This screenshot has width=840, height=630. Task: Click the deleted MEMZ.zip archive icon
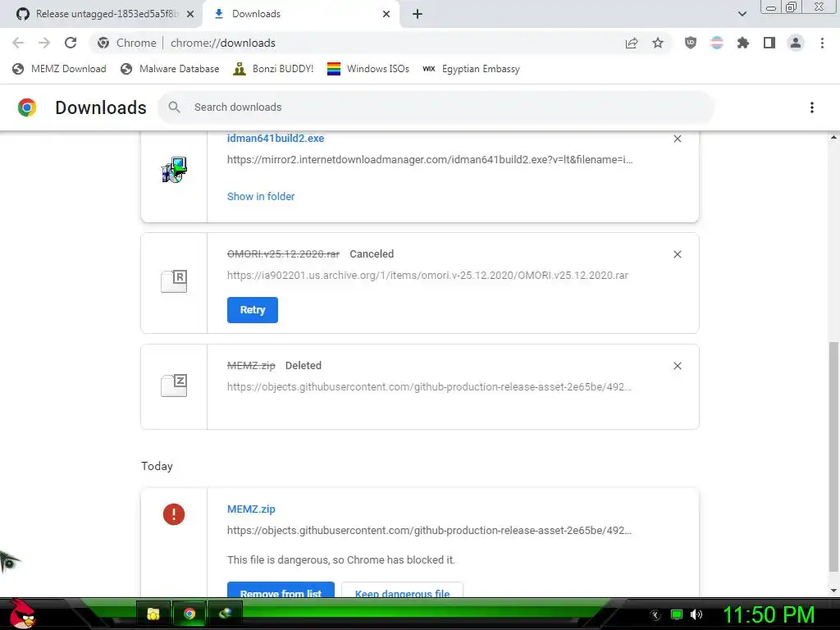(174, 386)
